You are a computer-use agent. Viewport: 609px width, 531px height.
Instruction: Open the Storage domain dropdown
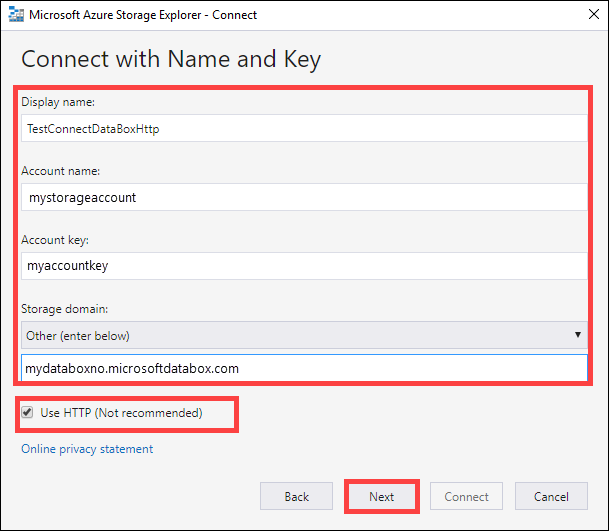tap(304, 335)
